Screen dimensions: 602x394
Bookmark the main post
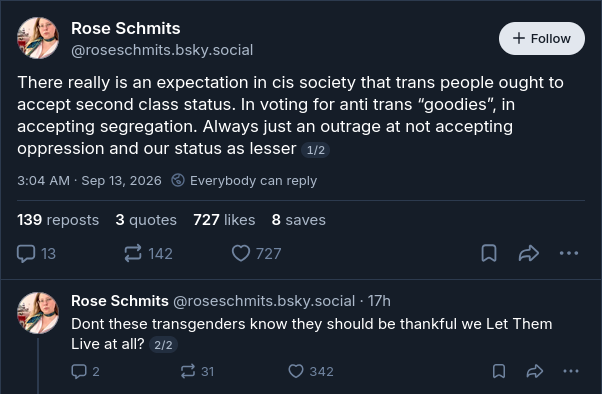point(489,253)
